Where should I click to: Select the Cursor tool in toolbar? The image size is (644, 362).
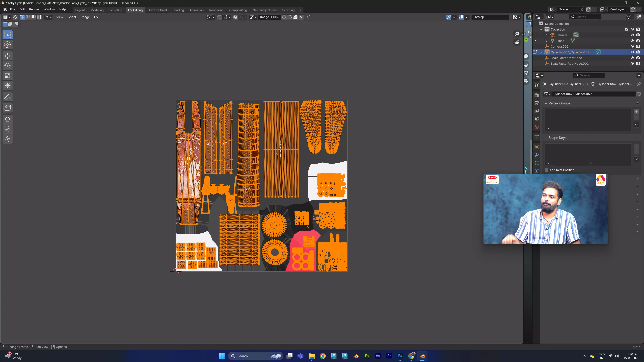(8, 45)
